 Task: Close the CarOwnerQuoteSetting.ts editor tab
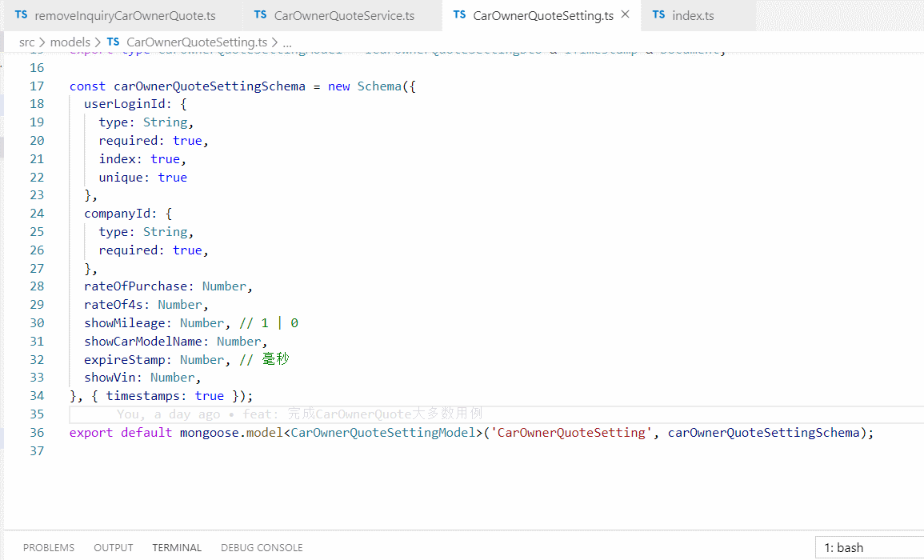pos(625,14)
